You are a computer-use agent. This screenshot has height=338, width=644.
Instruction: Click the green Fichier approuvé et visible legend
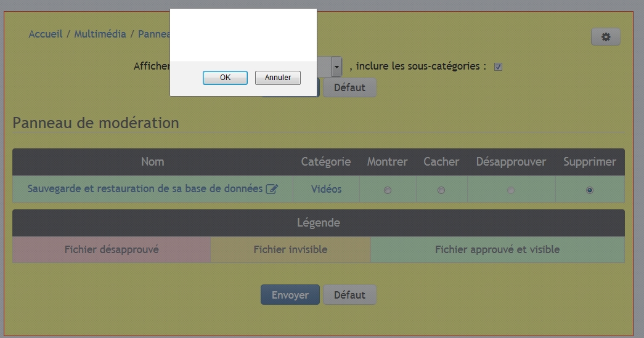click(x=497, y=249)
